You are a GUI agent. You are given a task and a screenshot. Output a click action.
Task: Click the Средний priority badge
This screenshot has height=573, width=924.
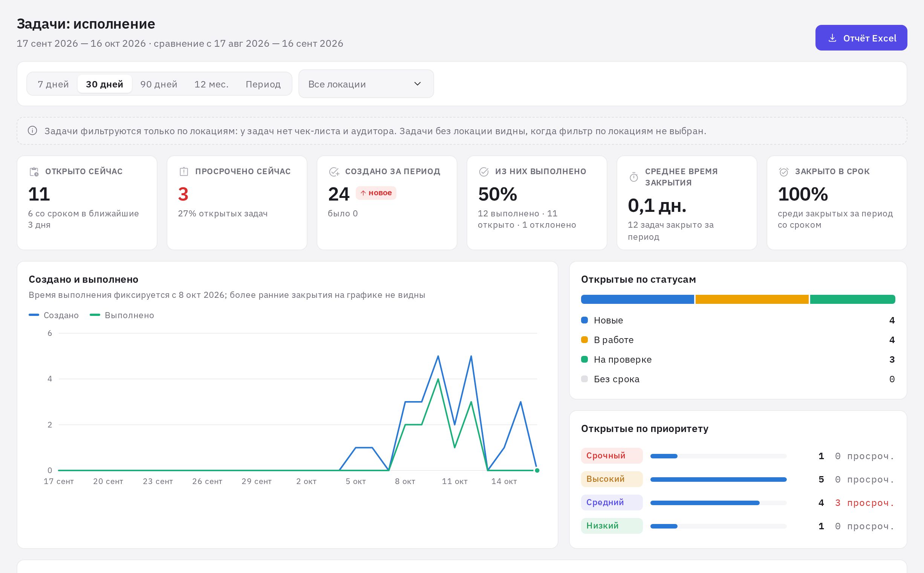[612, 503]
